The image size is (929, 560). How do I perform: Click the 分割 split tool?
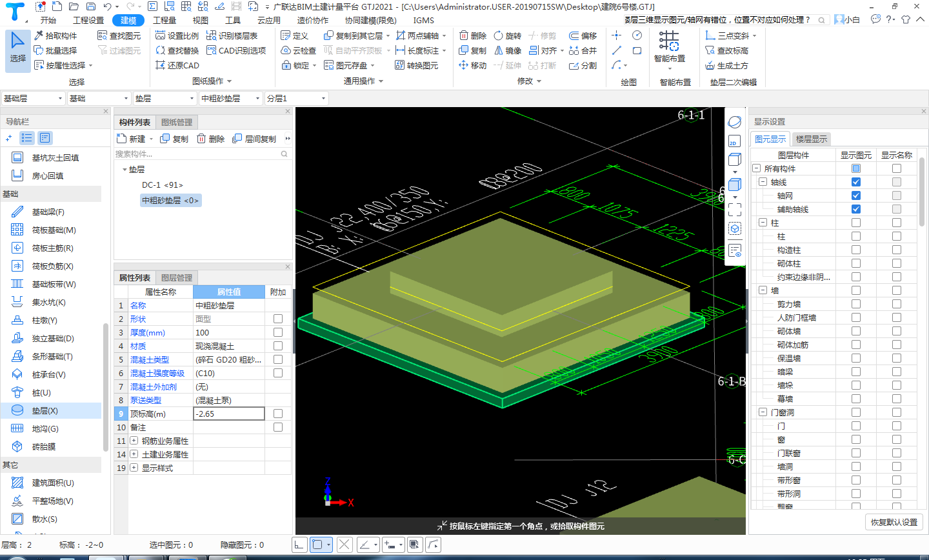(583, 65)
